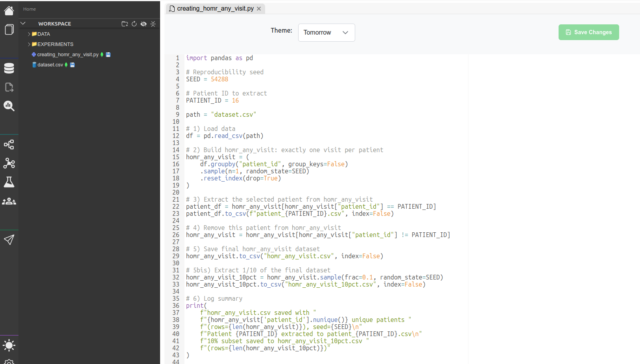Open the chart search analysis icon
The image size is (640, 364).
9,106
